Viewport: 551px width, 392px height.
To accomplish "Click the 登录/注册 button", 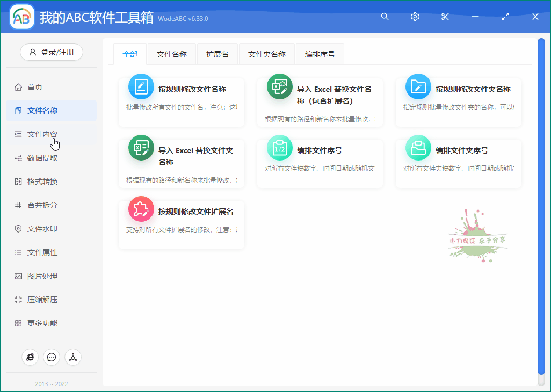I will pos(52,52).
